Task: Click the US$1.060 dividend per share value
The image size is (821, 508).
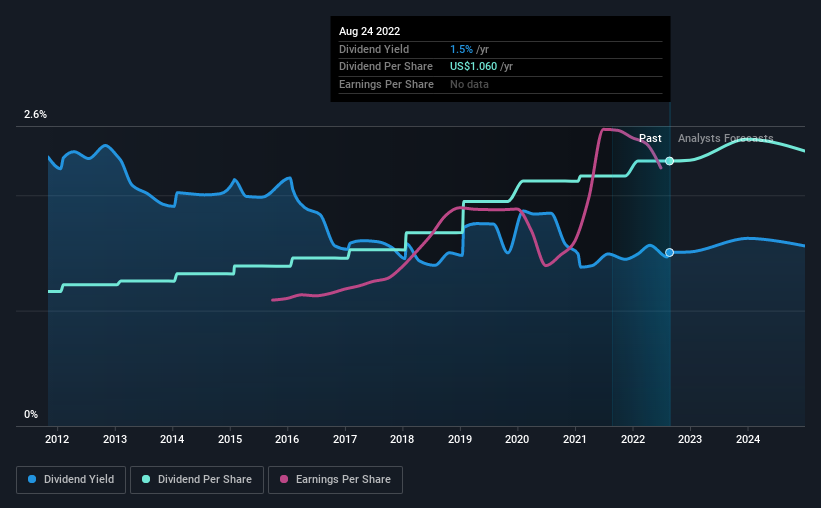Action: click(x=473, y=67)
